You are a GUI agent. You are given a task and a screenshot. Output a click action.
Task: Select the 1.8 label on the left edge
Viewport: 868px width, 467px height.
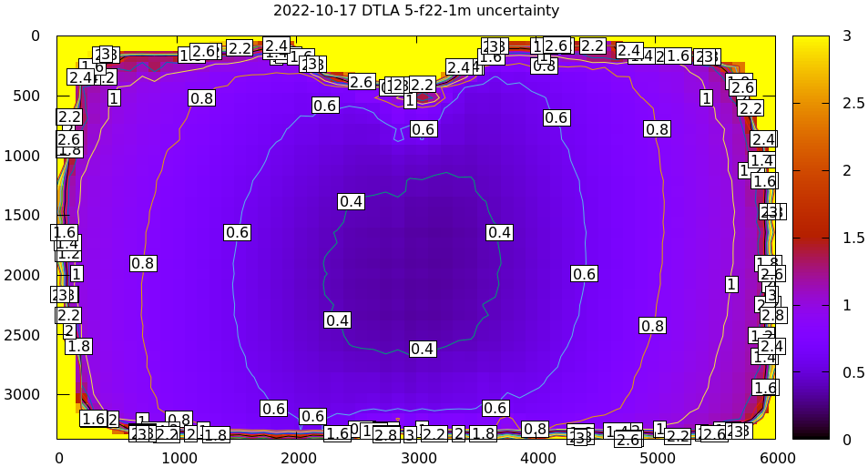(79, 346)
